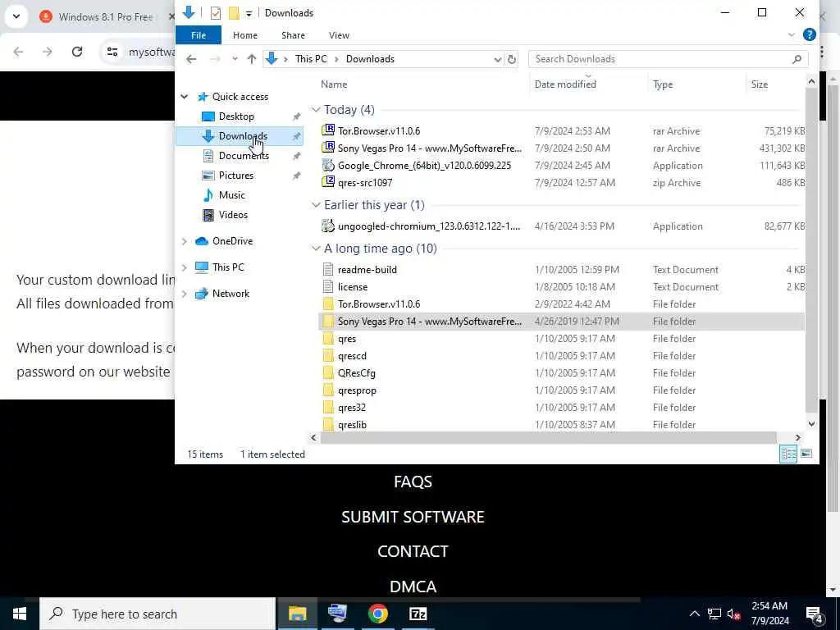The height and width of the screenshot is (630, 840).
Task: Select the license text document icon
Action: [x=328, y=286]
